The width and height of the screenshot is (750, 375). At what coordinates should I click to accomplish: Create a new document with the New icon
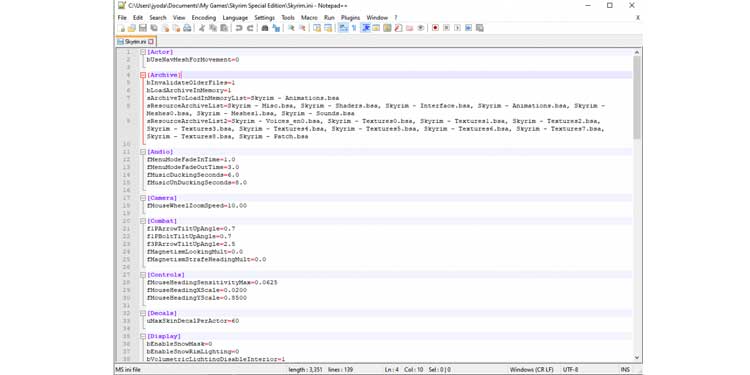(121, 28)
